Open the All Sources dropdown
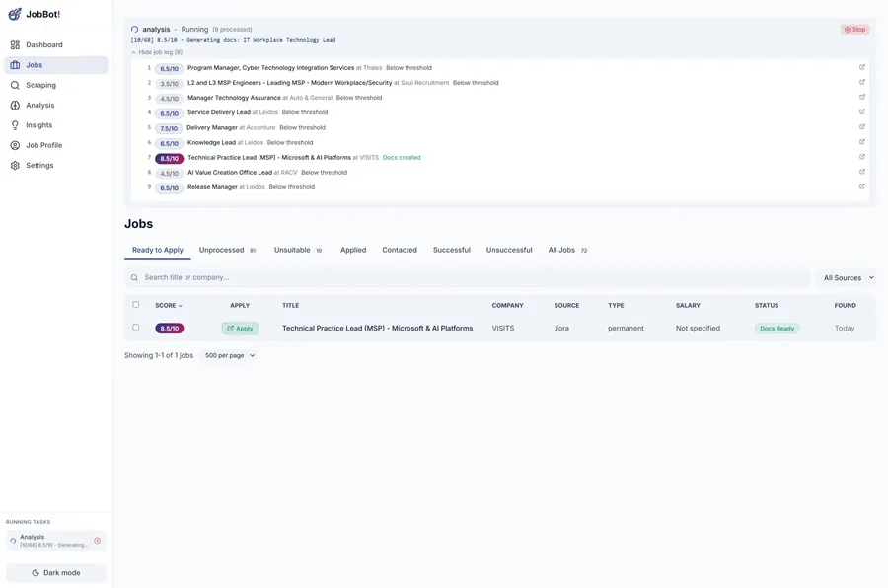888x588 pixels. (x=849, y=277)
